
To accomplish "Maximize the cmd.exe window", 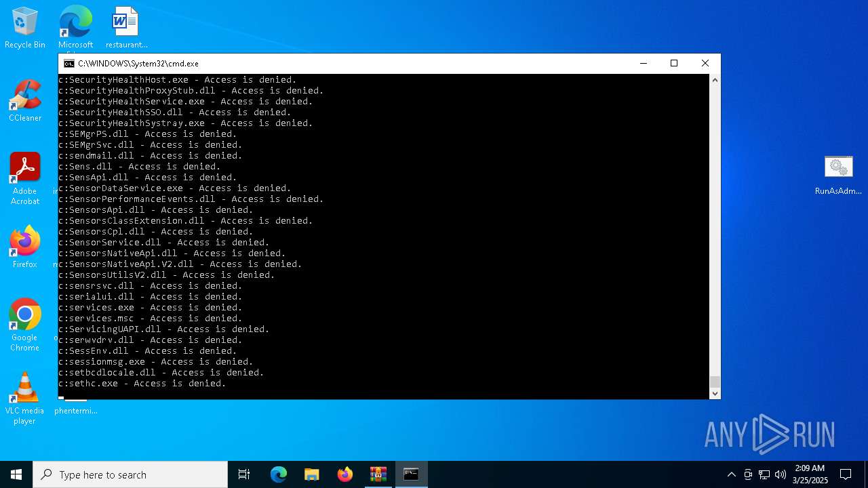I will coord(674,63).
